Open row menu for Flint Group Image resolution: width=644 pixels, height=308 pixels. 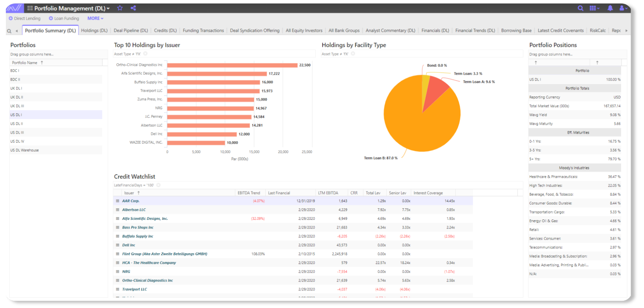[117, 254]
